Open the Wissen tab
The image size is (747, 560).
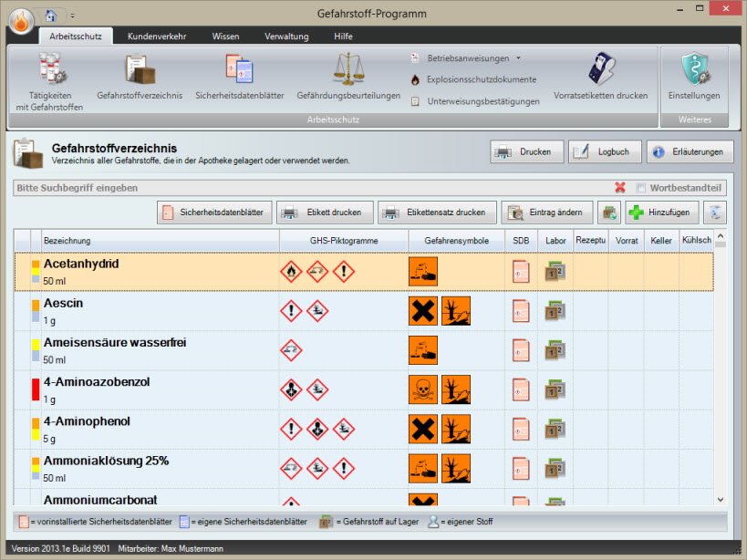225,36
